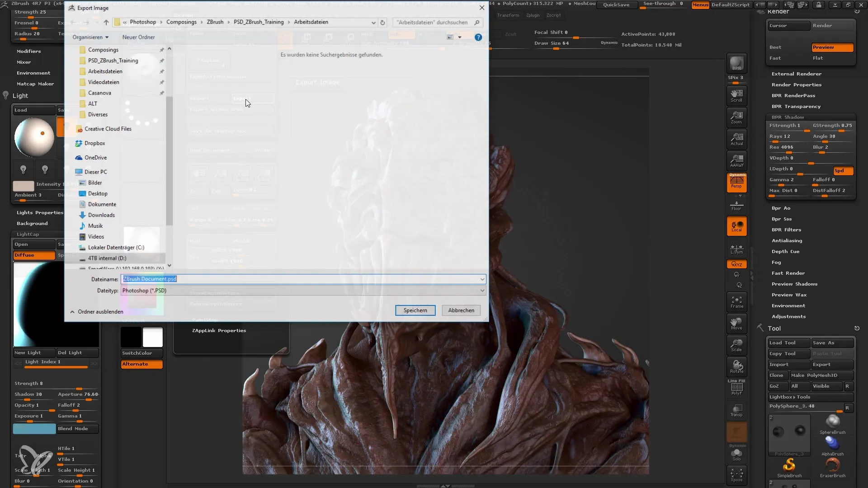Pick the white color swatch
This screenshot has height=488, width=868.
(153, 337)
